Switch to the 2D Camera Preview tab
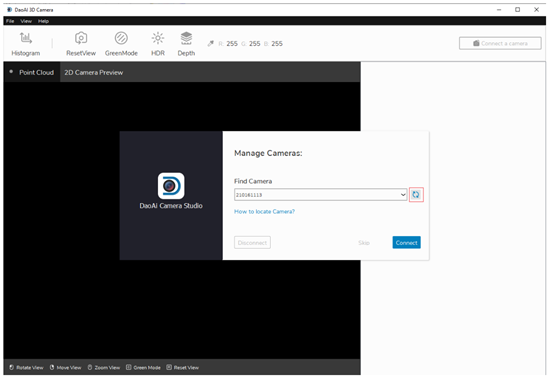 pyautogui.click(x=94, y=72)
